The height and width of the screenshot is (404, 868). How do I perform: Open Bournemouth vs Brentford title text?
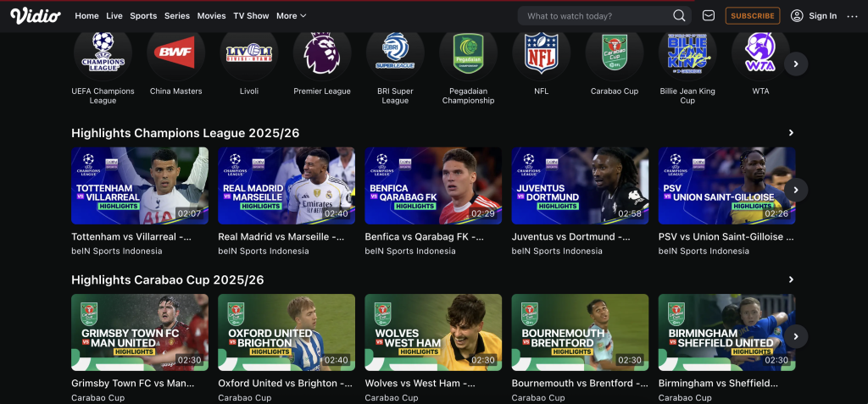point(580,384)
